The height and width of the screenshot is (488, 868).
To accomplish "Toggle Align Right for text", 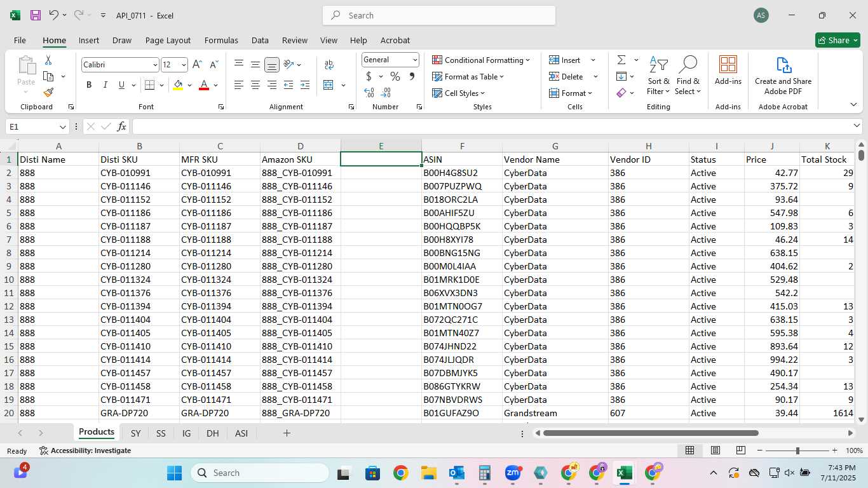I will pyautogui.click(x=272, y=85).
